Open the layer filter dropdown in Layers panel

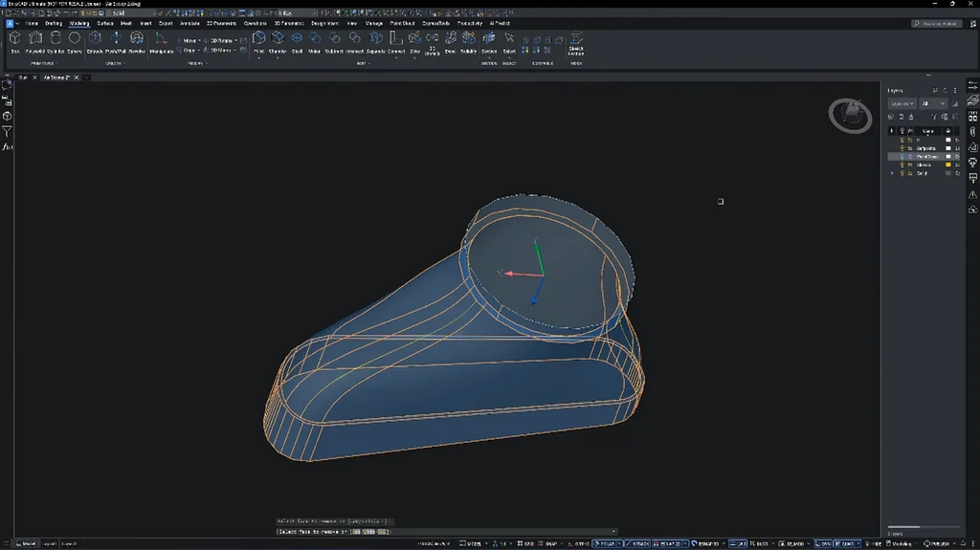[x=902, y=103]
